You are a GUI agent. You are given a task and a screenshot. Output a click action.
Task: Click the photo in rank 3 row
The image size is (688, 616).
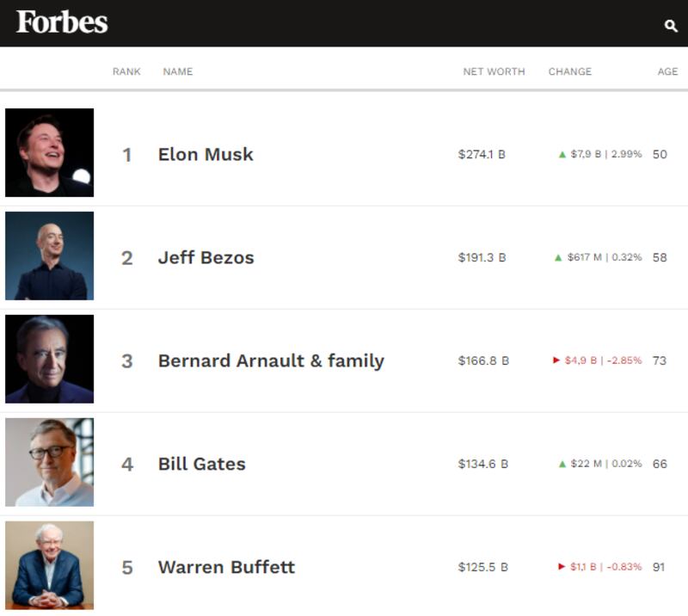point(50,359)
